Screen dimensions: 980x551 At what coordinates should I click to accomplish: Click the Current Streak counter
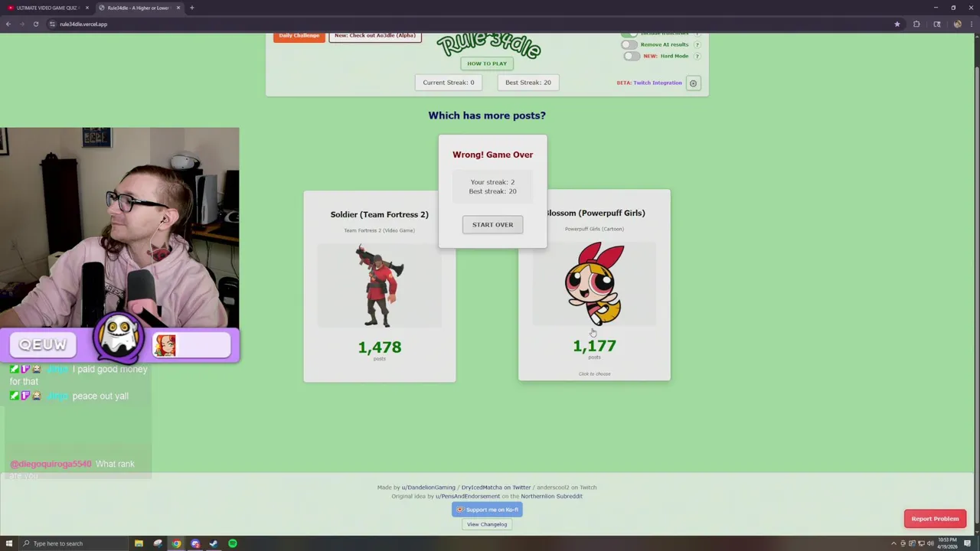pyautogui.click(x=449, y=83)
